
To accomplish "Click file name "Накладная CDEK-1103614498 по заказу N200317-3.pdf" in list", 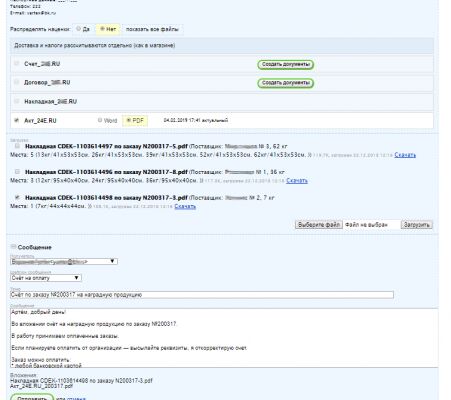I will (106, 198).
